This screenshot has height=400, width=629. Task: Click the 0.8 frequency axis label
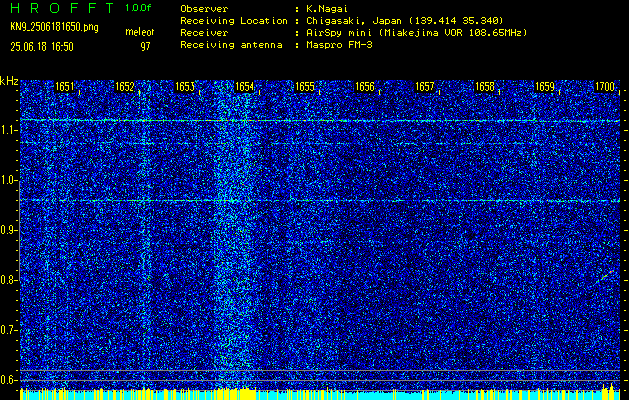8,280
